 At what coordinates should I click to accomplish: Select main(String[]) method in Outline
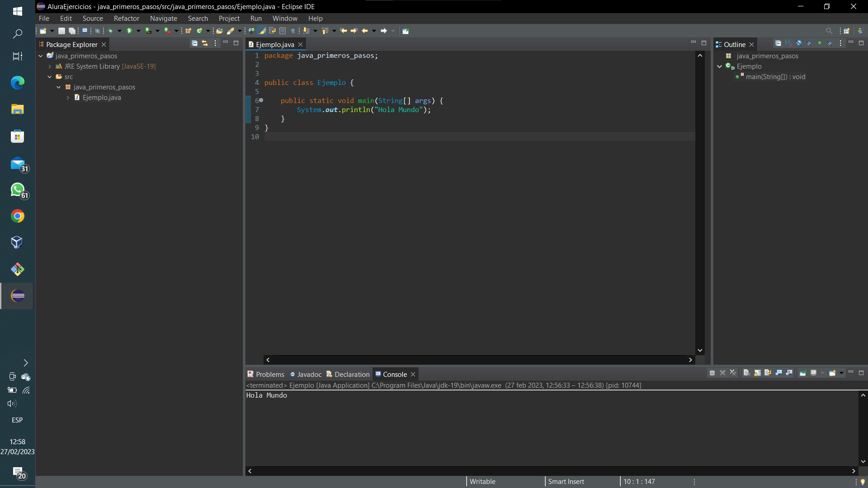(x=775, y=77)
